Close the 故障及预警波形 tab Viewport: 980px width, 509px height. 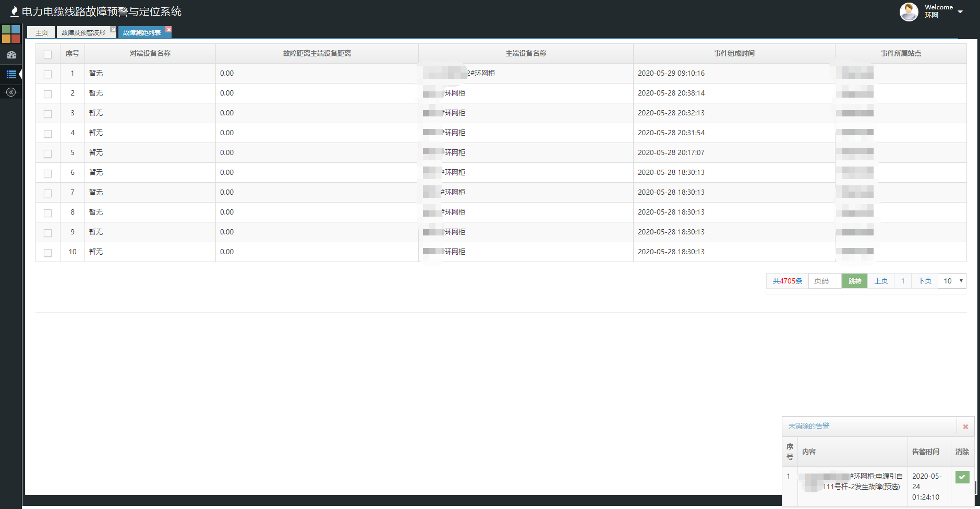point(113,30)
